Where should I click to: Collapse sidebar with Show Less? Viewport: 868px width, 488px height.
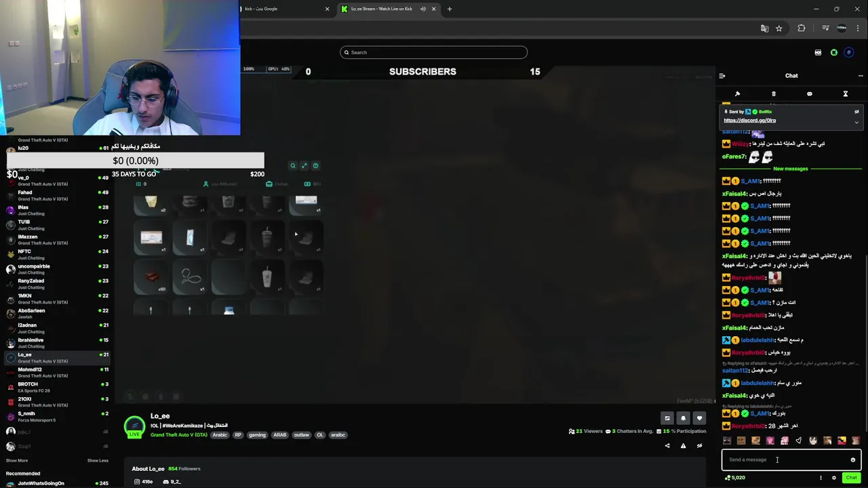(98, 460)
